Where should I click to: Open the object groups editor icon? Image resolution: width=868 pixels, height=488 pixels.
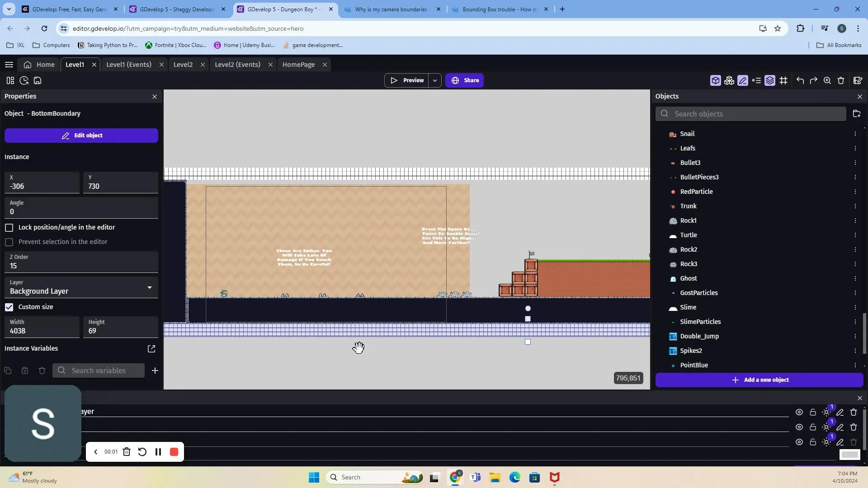tap(729, 80)
